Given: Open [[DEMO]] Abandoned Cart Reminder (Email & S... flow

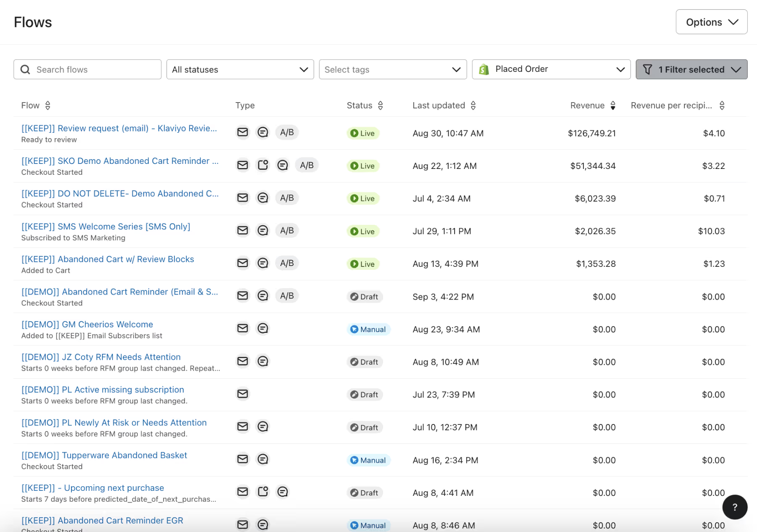Looking at the screenshot, I should pyautogui.click(x=120, y=292).
